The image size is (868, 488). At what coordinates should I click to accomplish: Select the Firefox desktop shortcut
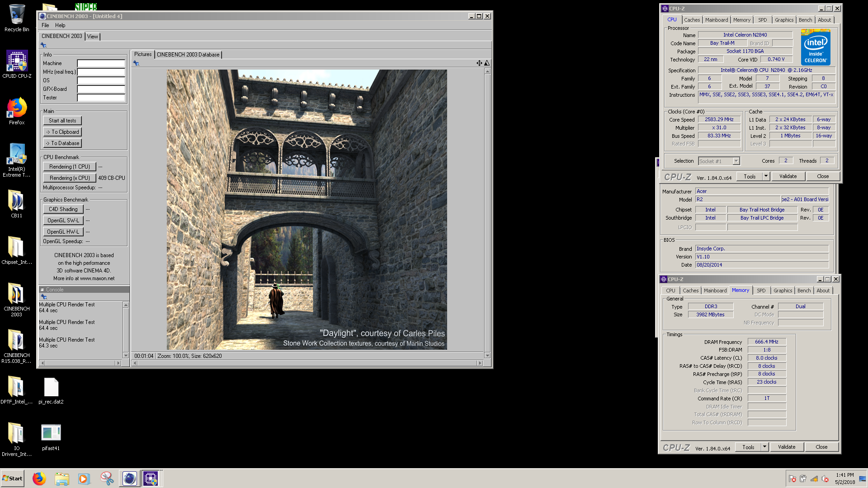click(17, 111)
